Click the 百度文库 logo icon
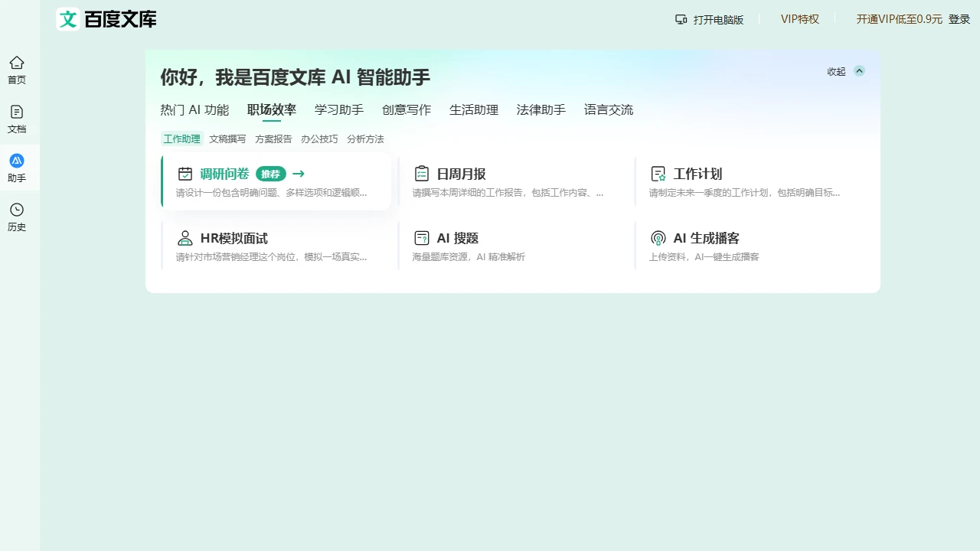 pos(67,19)
